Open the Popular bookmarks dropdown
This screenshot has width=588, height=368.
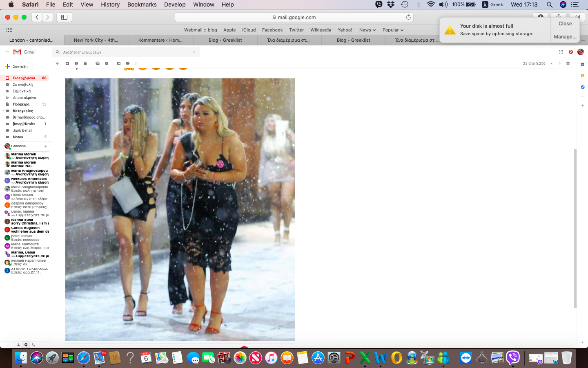(393, 30)
